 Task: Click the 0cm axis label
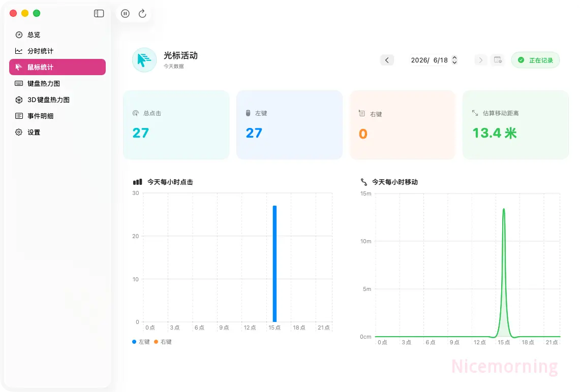click(365, 337)
